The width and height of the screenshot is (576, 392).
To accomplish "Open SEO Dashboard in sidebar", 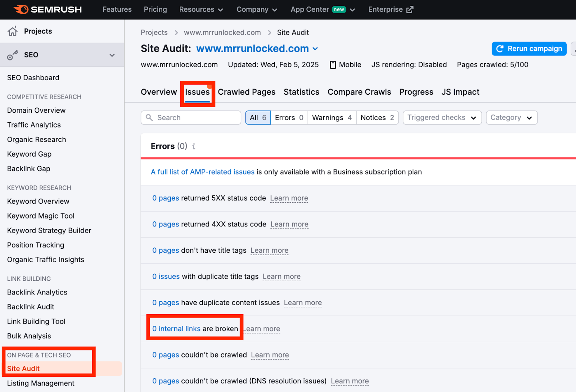I will [33, 78].
